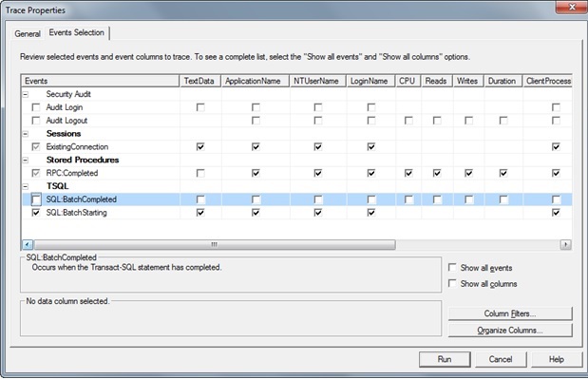Enable the Audit Logout event checkbox
The width and height of the screenshot is (588, 379).
click(36, 121)
